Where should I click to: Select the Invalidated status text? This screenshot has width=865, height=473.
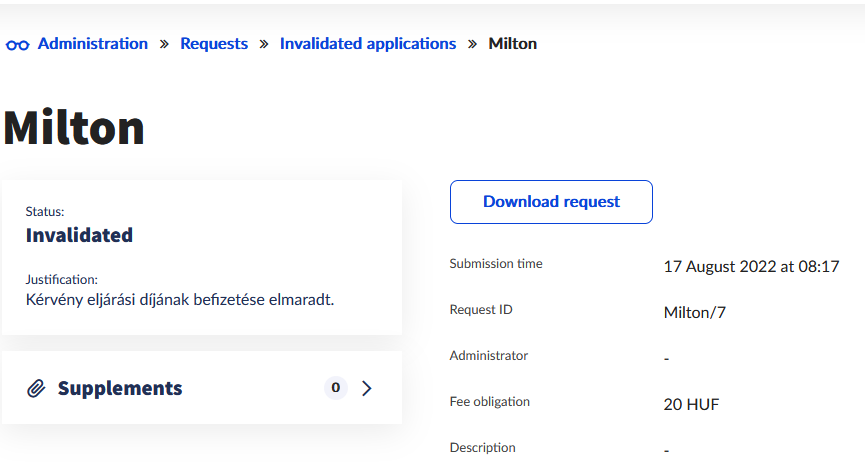(x=79, y=236)
